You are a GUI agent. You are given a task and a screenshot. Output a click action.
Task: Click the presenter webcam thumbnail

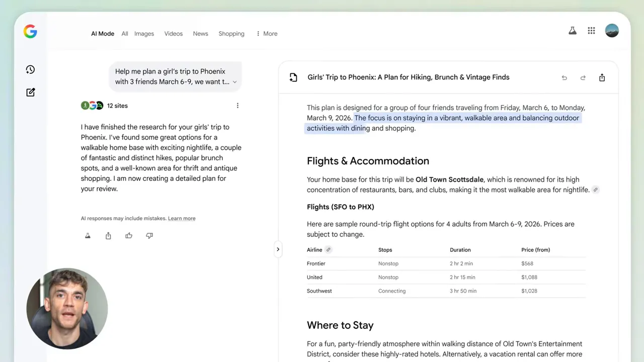(x=67, y=309)
